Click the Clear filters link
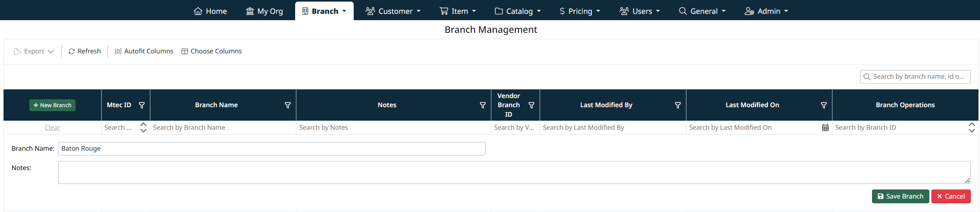This screenshot has width=980, height=212. pos(52,128)
